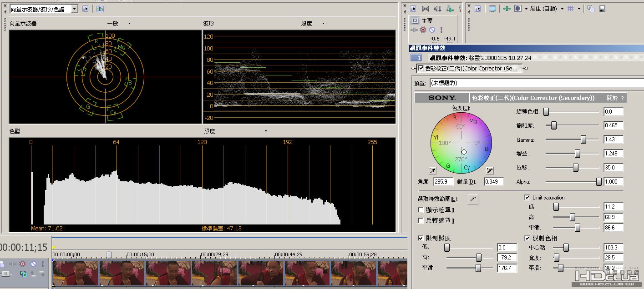Click color wheel chrominance point

464,152
